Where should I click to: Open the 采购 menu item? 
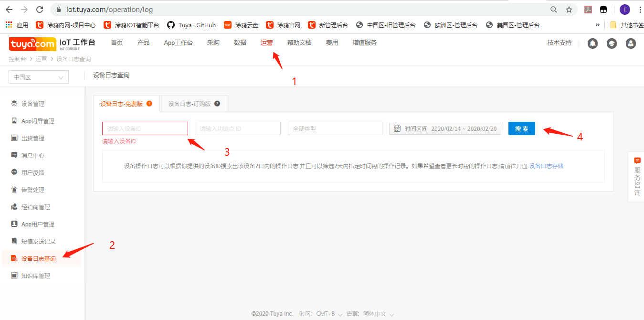(213, 43)
